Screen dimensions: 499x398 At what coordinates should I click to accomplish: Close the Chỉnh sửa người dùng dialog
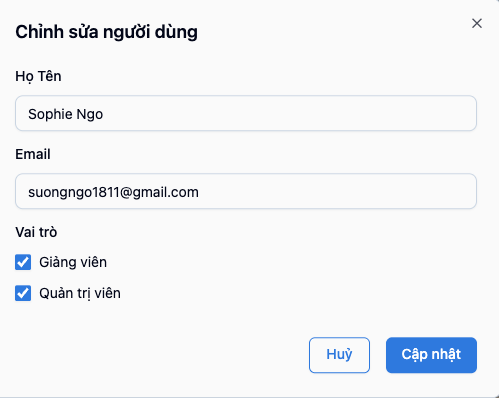477,23
